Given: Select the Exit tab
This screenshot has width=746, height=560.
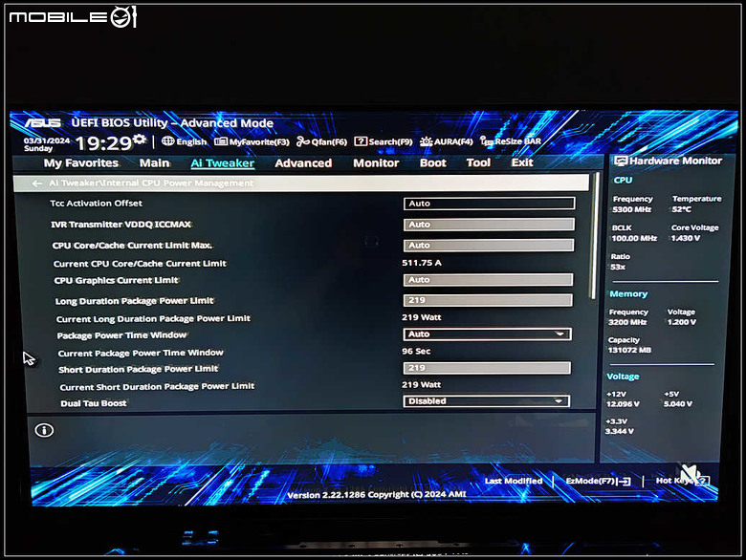Looking at the screenshot, I should click(x=522, y=162).
